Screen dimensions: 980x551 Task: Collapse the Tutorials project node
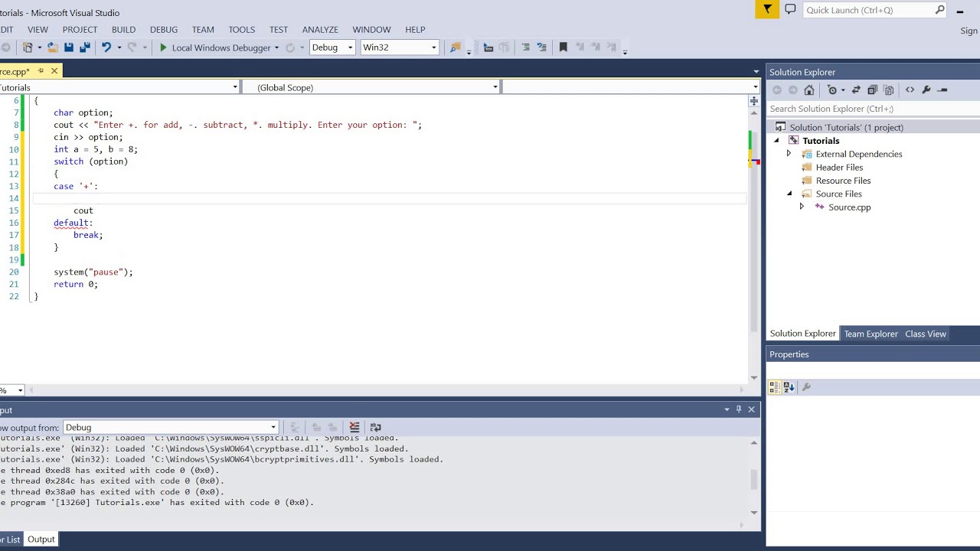(x=776, y=141)
